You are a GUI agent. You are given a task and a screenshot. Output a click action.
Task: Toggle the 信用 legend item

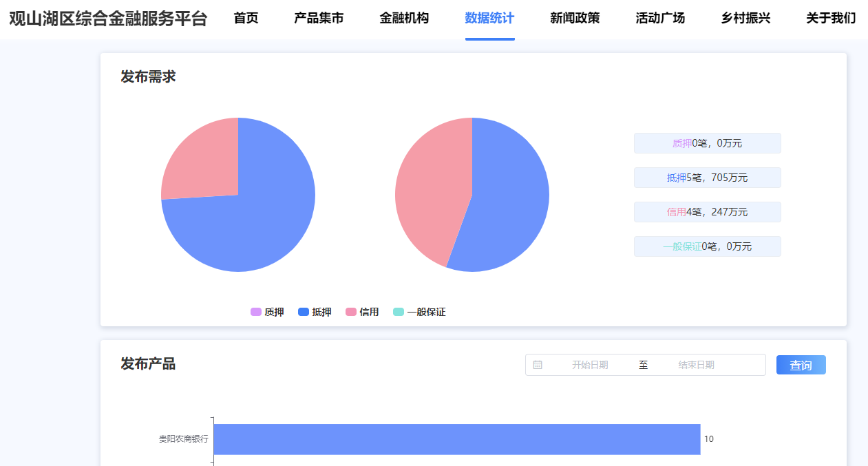(x=362, y=312)
